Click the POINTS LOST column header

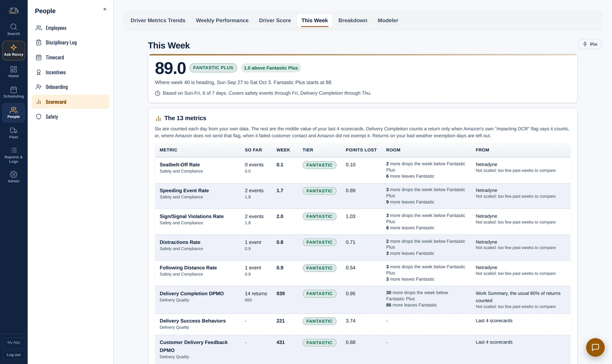(x=361, y=150)
